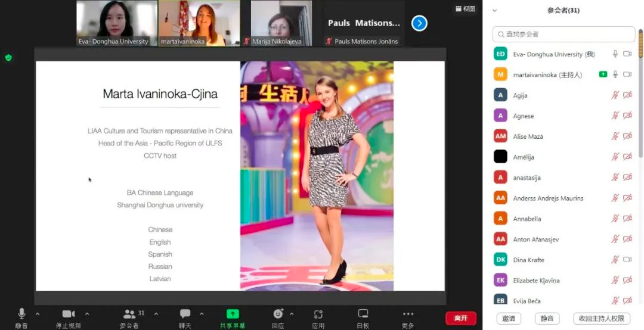This screenshot has height=330, width=644.
Task: Click the 邀请 invite button
Action: 509,318
